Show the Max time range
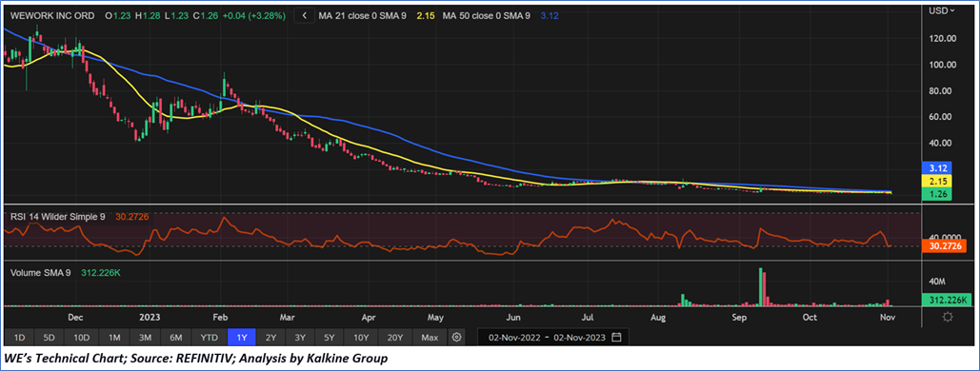The height and width of the screenshot is (371, 980). point(430,338)
